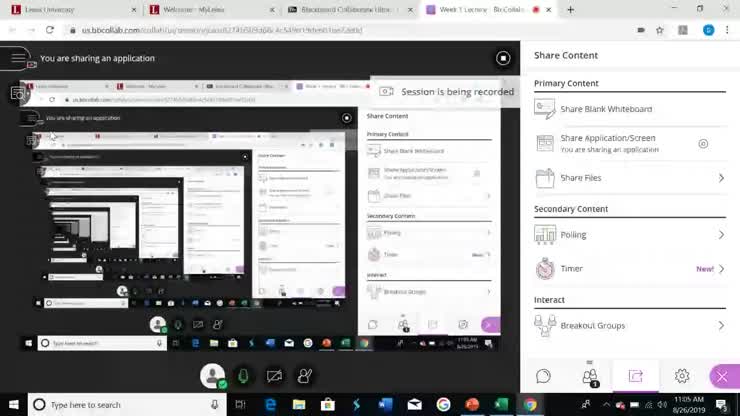Expand the Share Files option

pyautogui.click(x=630, y=178)
